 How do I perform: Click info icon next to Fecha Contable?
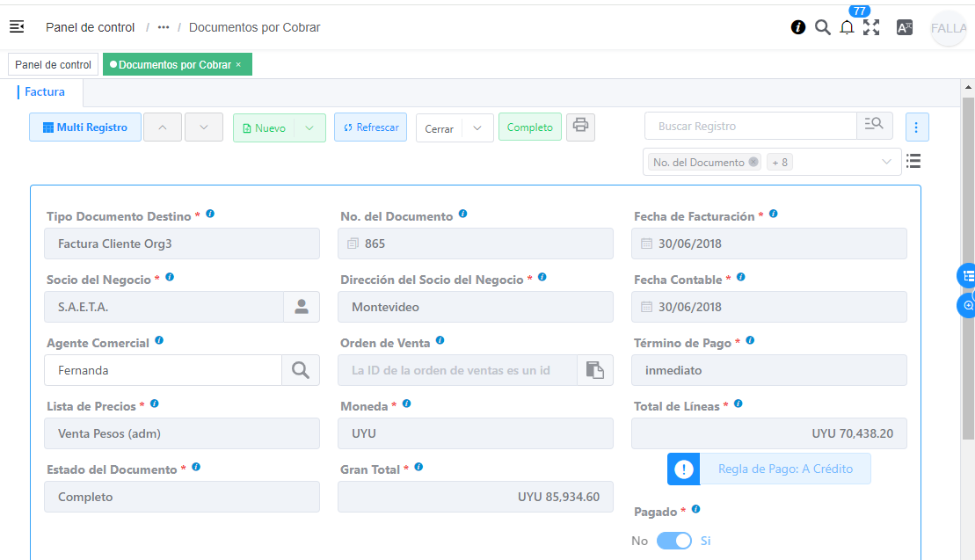[740, 277]
